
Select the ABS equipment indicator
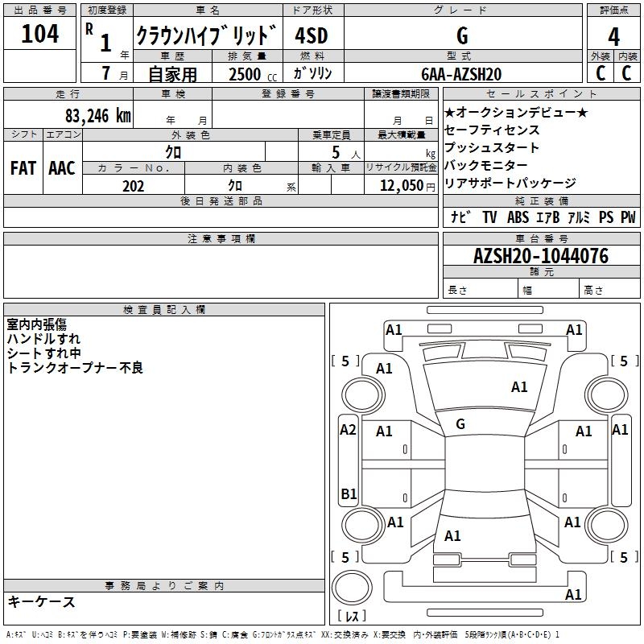[518, 217]
